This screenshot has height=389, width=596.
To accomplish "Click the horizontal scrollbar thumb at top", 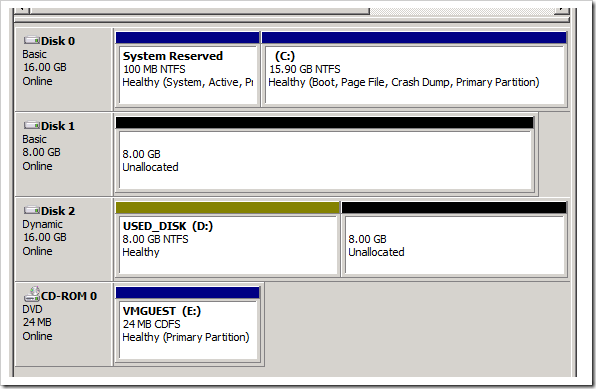I will click(200, 11).
